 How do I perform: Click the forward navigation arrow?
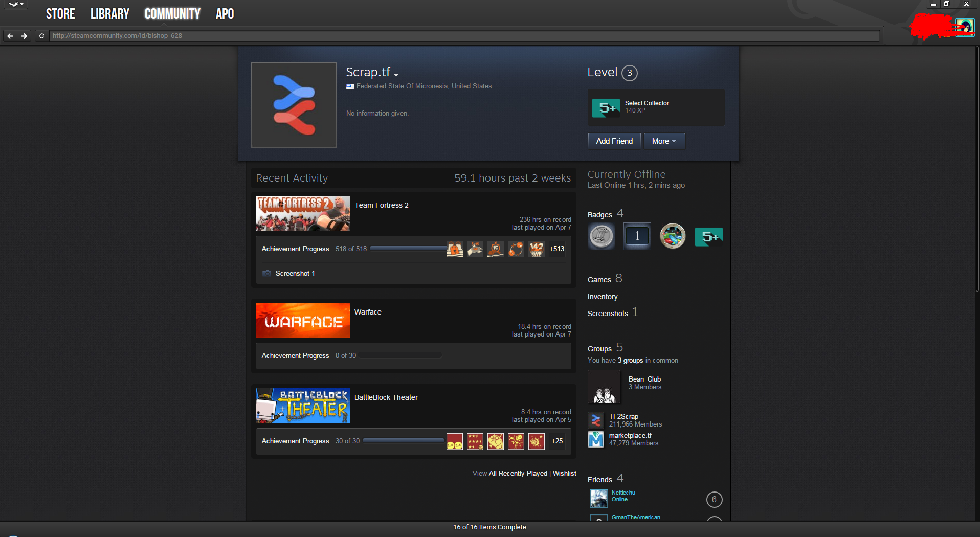tap(24, 36)
